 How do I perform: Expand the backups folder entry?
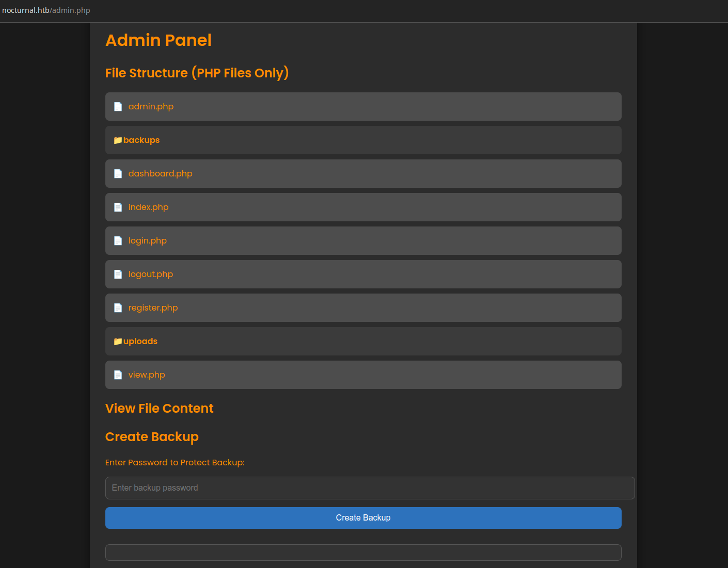363,140
